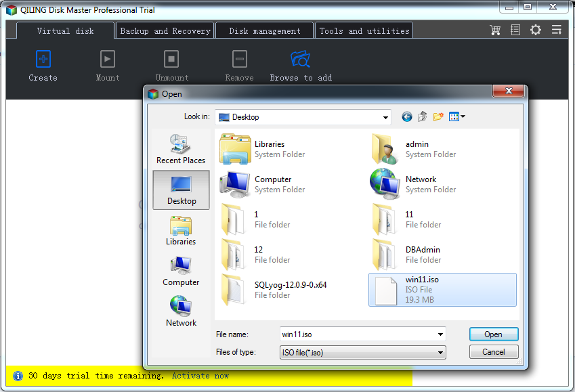Select the Network system folder in file list
Viewport: 575px width, 392px height.
coord(414,184)
